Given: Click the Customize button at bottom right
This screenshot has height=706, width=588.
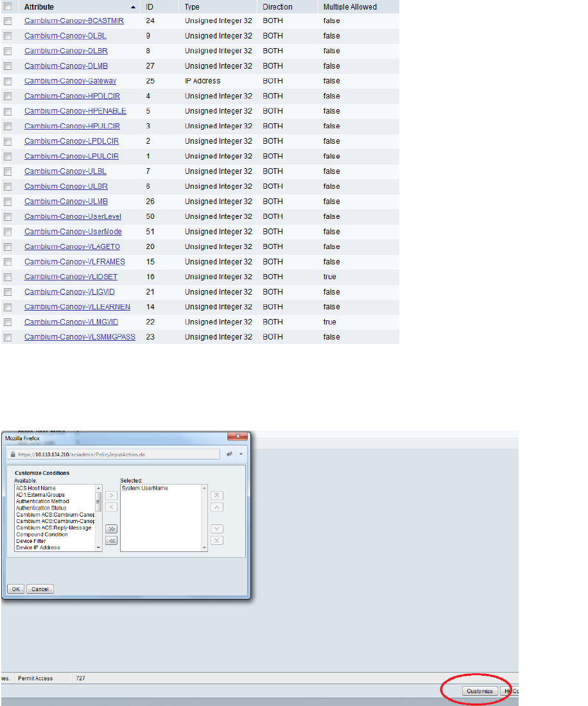Looking at the screenshot, I should (x=480, y=691).
